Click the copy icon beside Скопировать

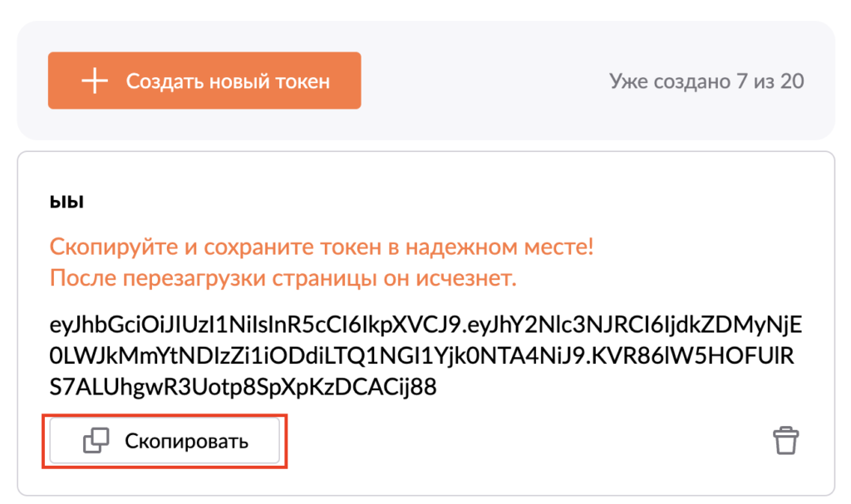pyautogui.click(x=96, y=441)
